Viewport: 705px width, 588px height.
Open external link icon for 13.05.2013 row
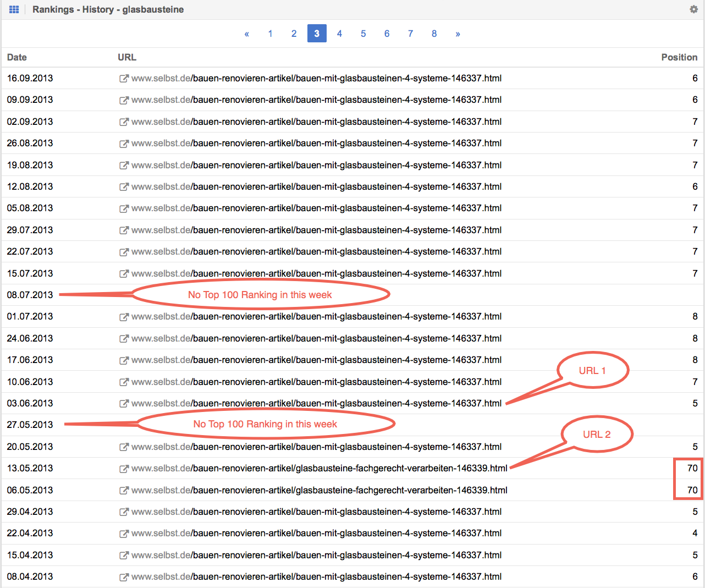(x=124, y=469)
